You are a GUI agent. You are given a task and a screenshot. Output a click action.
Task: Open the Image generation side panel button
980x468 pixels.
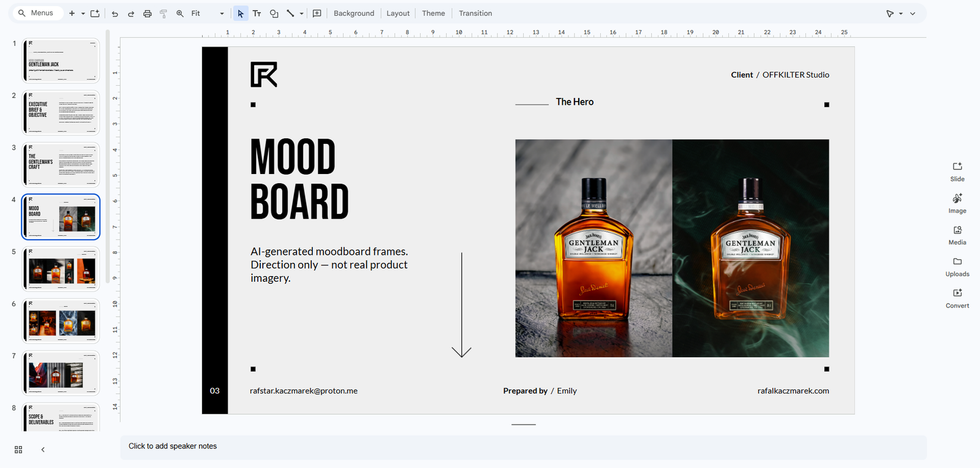pos(957,204)
